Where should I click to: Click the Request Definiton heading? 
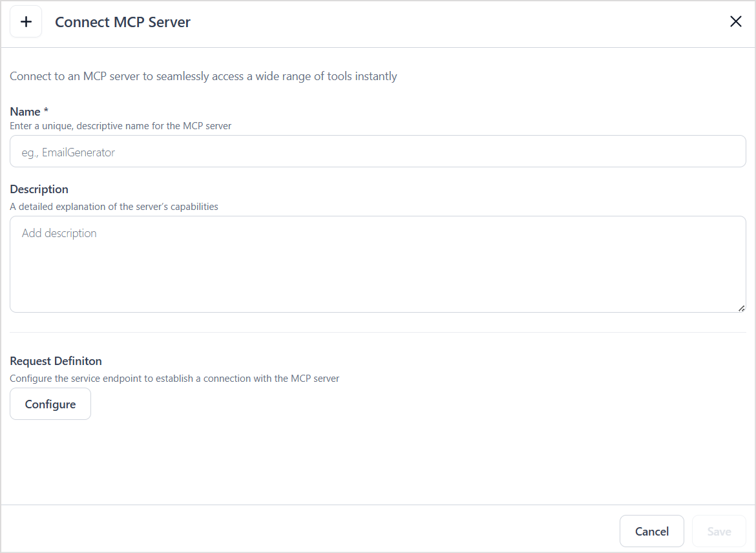click(55, 360)
